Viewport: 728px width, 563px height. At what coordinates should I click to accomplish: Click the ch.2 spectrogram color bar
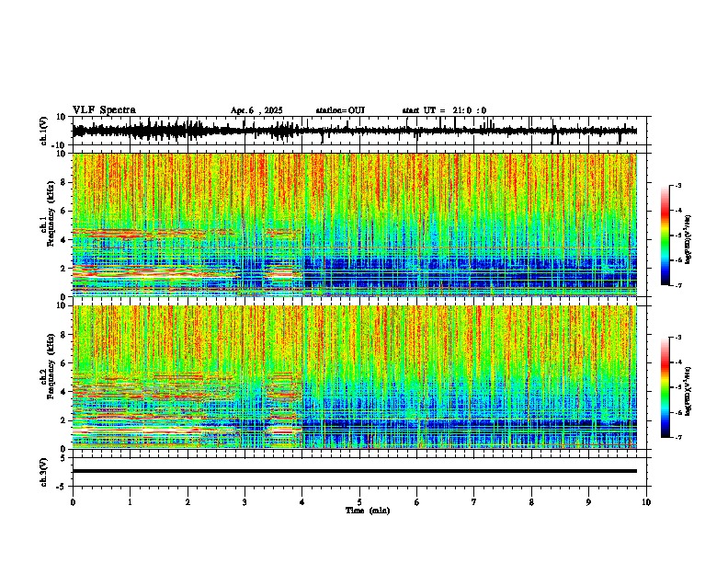[x=665, y=387]
